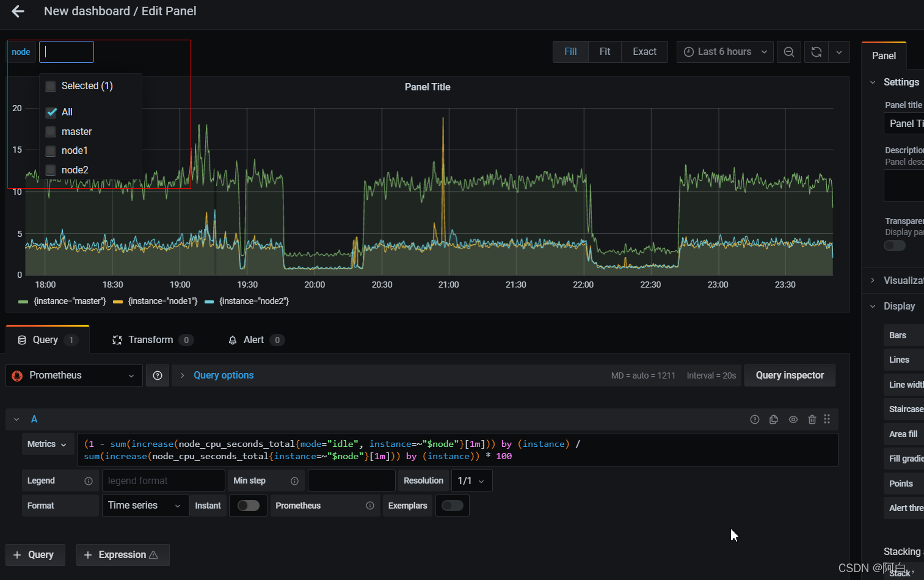Click the clock icon in time picker
The width and height of the screenshot is (924, 580).
[688, 52]
